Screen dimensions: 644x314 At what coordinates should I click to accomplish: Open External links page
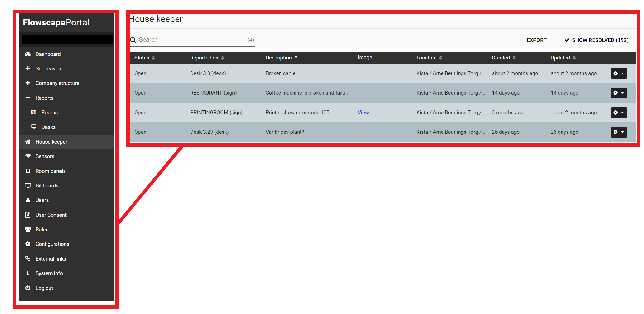[x=51, y=259]
